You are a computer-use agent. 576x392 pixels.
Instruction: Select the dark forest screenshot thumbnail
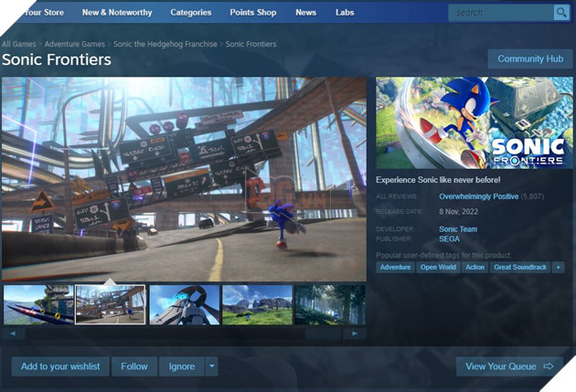[330, 305]
